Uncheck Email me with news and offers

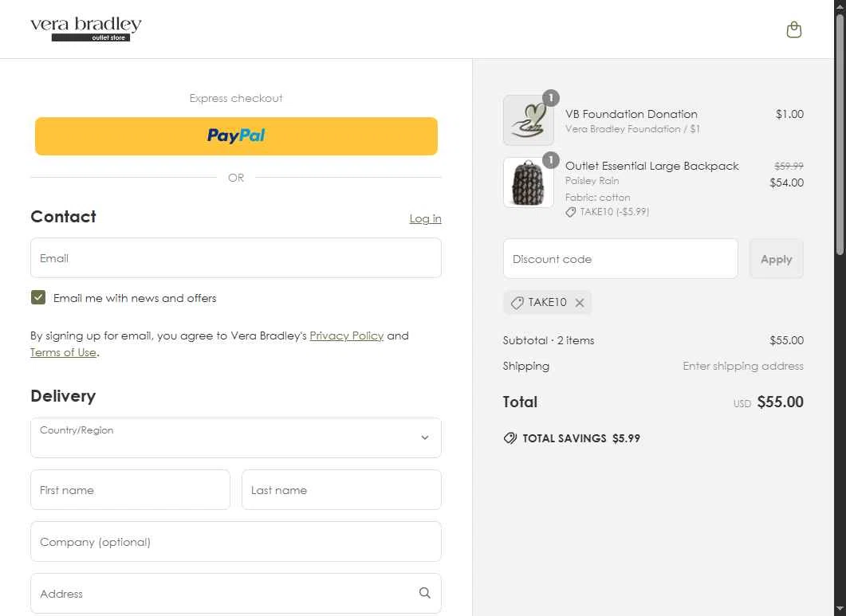click(38, 298)
